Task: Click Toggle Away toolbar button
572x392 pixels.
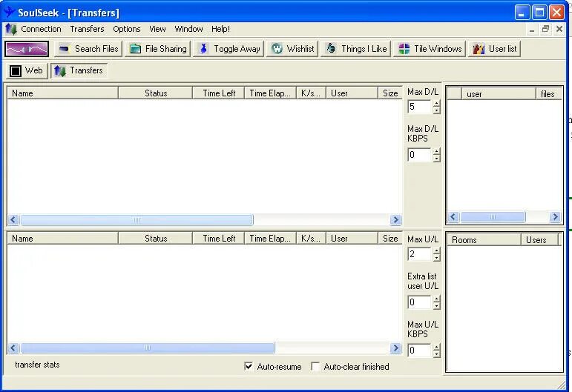Action: [x=229, y=49]
